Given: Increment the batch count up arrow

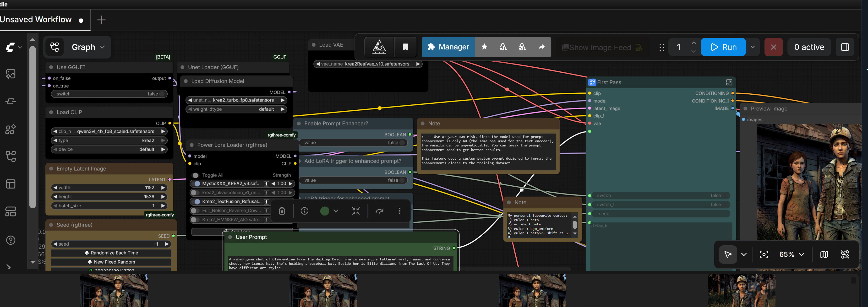Looking at the screenshot, I should point(693,43).
